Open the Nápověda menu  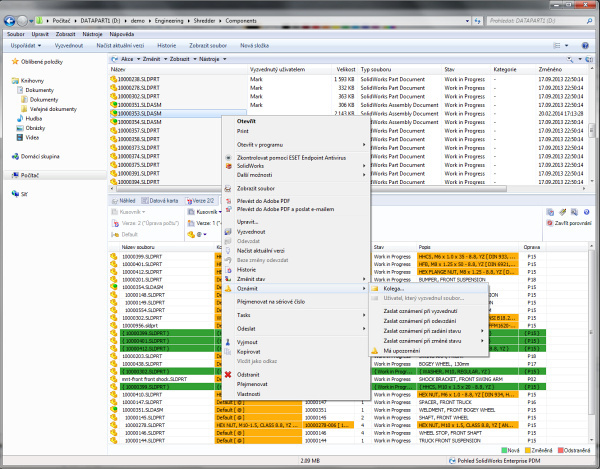[122, 34]
